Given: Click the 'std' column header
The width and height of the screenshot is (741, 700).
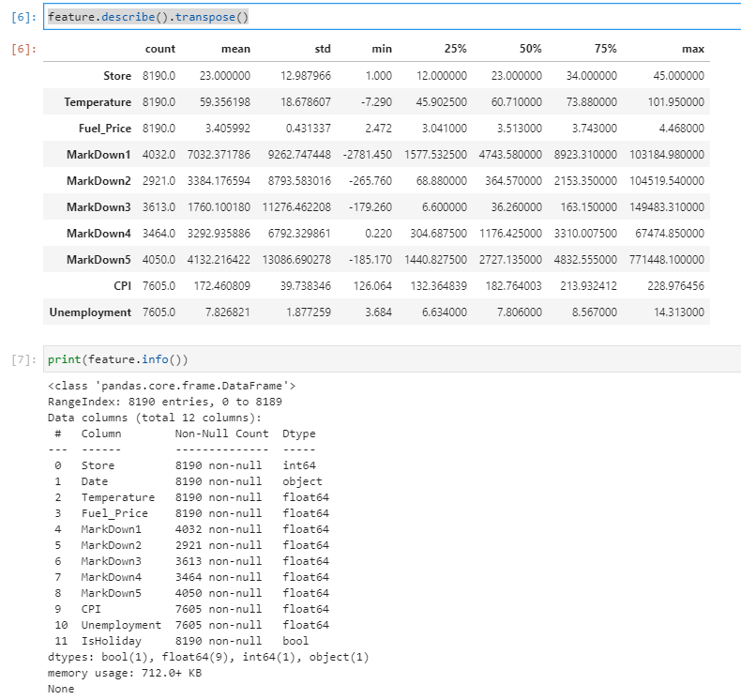Looking at the screenshot, I should pyautogui.click(x=323, y=49).
